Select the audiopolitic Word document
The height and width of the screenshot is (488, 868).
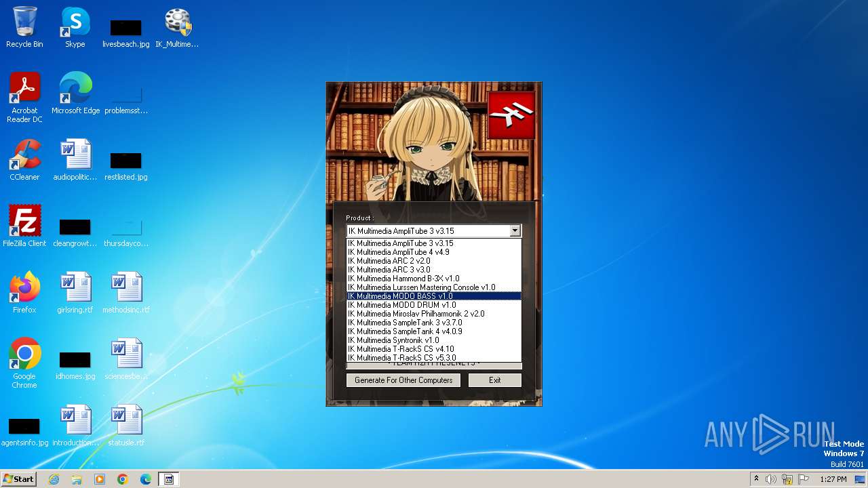pyautogui.click(x=75, y=160)
